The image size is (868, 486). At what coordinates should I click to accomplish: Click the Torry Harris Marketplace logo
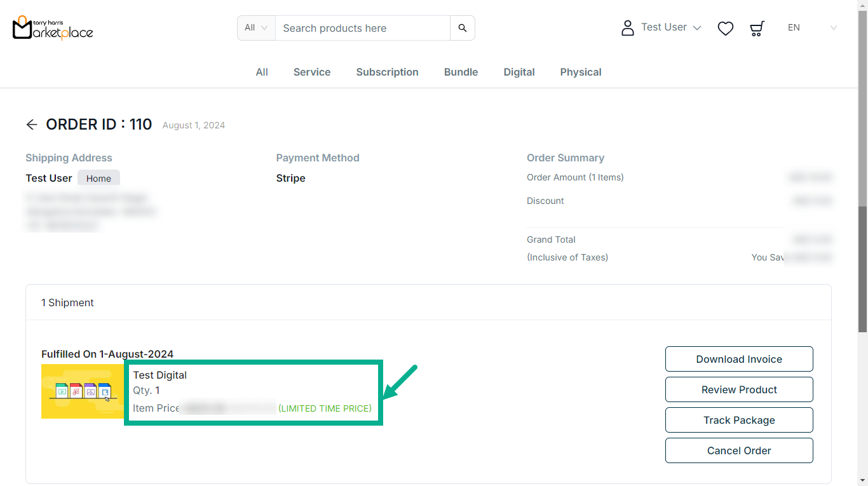point(53,28)
